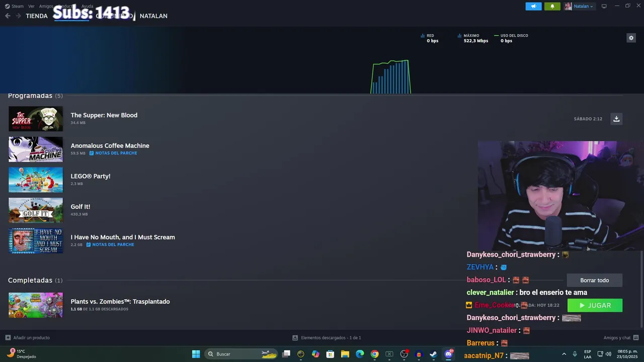Open Discord on taskbar
The height and width of the screenshot is (362, 644).
pos(448,354)
